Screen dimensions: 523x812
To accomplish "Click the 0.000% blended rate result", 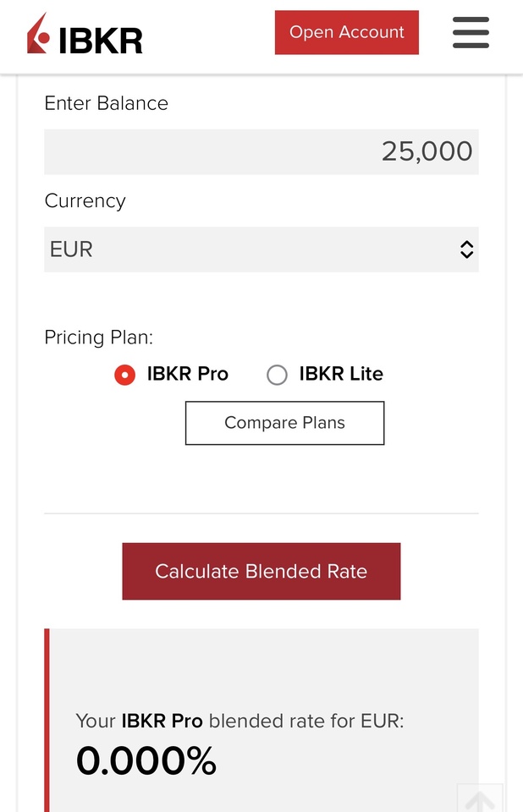I will click(x=146, y=760).
